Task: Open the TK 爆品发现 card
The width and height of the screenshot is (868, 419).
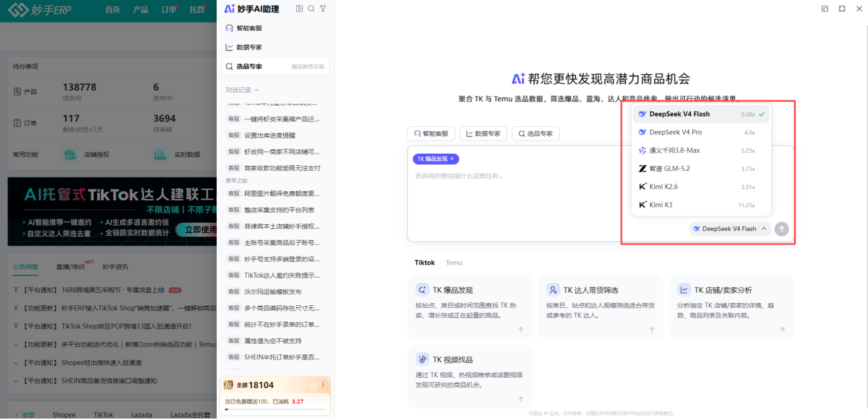Action: [470, 307]
